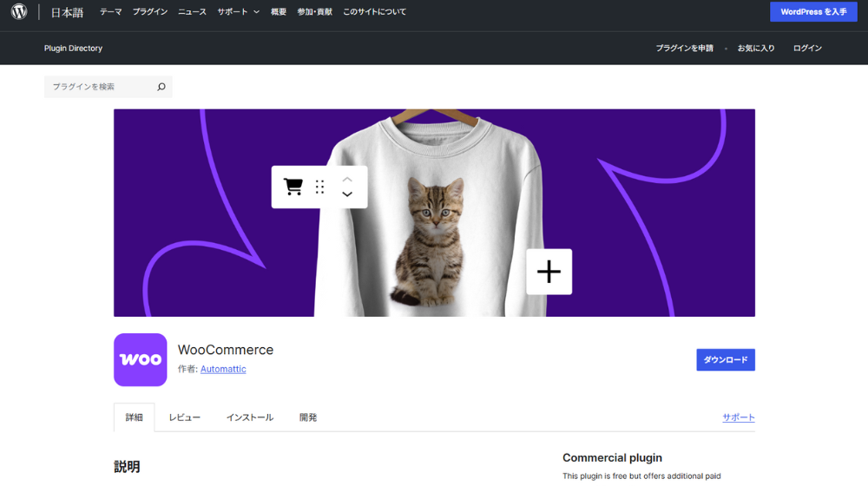Image resolution: width=868 pixels, height=486 pixels.
Task: Click the Commercial plugin heading
Action: [x=612, y=457]
